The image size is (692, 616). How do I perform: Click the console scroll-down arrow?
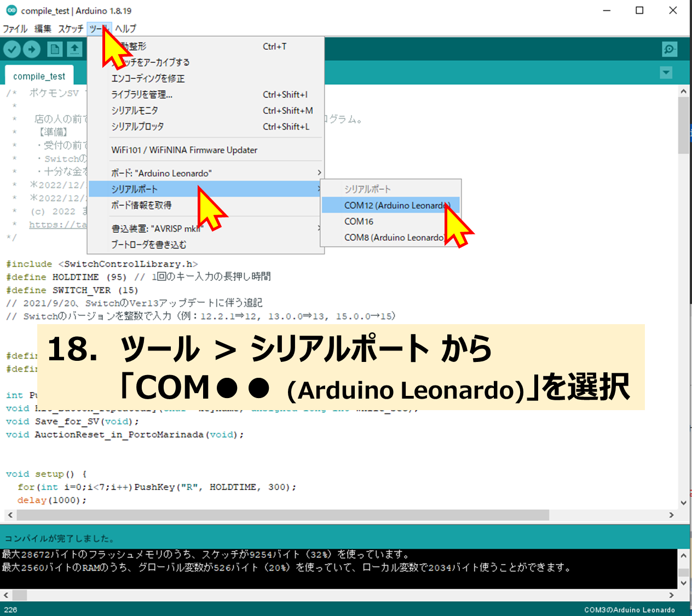coord(683,583)
